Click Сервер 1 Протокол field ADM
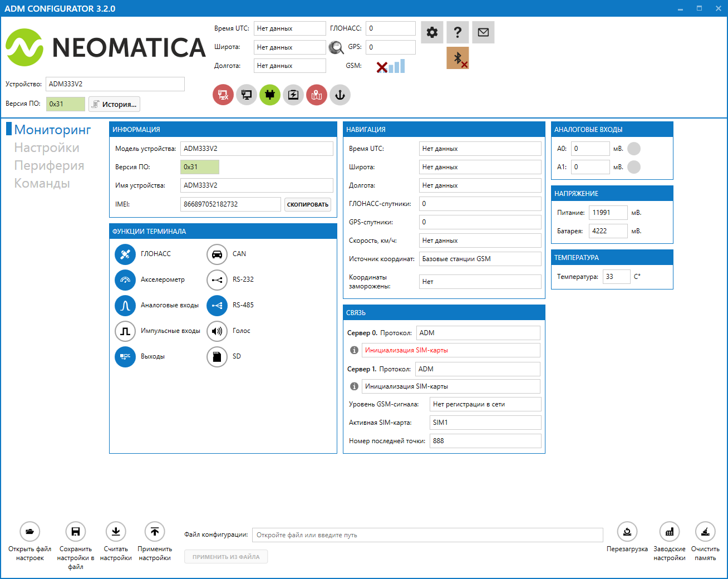The width and height of the screenshot is (728, 579). (478, 369)
